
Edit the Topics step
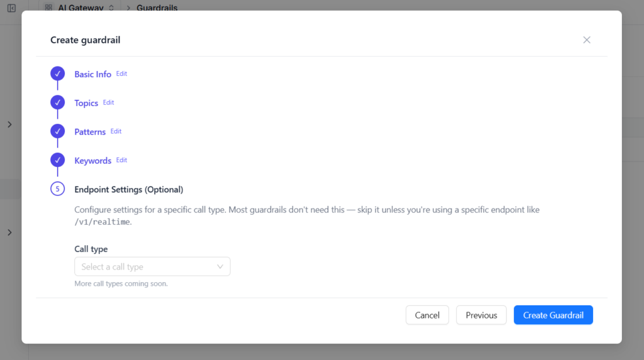108,102
